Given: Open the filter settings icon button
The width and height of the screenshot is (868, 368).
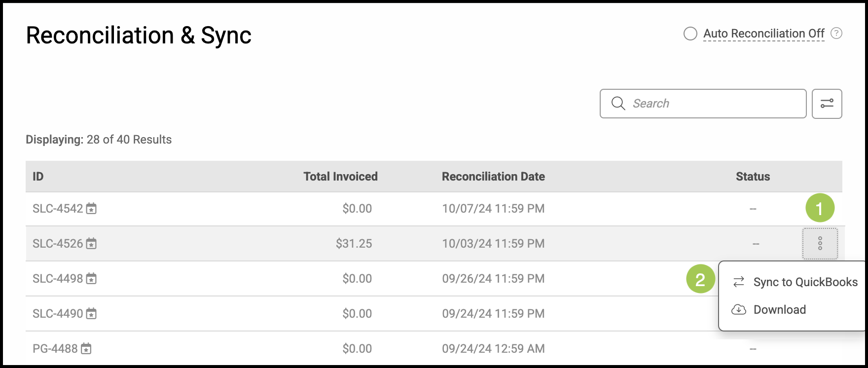Looking at the screenshot, I should [x=827, y=104].
